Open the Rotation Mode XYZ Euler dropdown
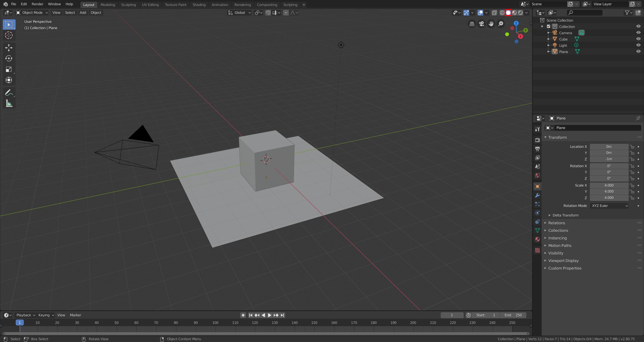This screenshot has width=644, height=342. click(x=609, y=206)
